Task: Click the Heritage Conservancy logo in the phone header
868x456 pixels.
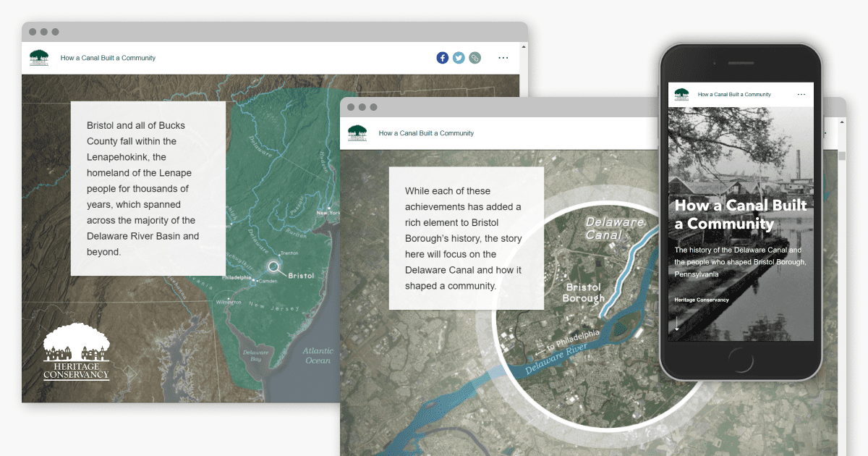Action: (x=681, y=94)
